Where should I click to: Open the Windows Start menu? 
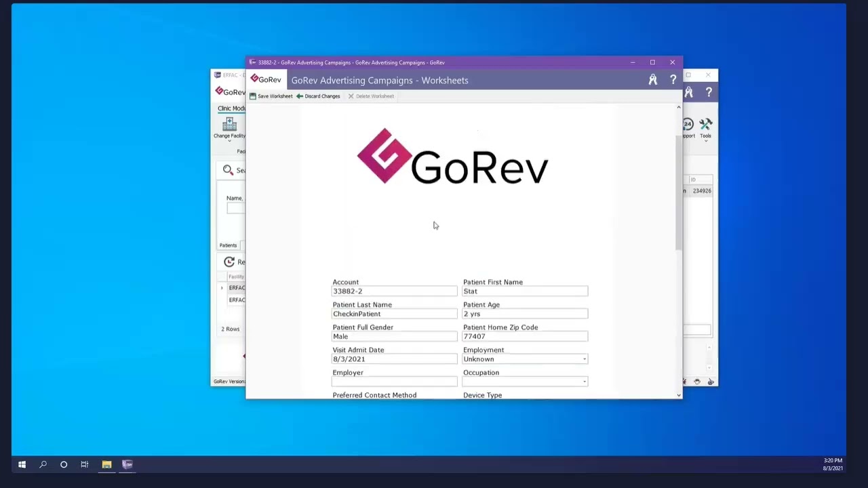tap(22, 464)
